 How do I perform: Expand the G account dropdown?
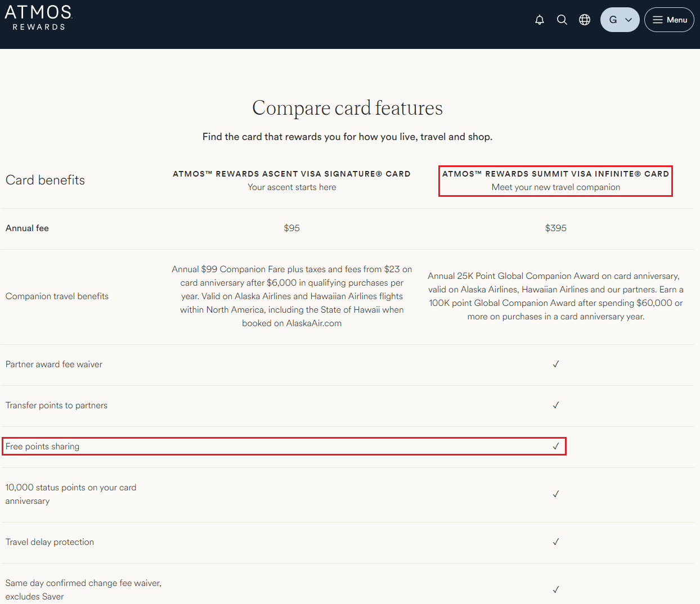coord(620,20)
